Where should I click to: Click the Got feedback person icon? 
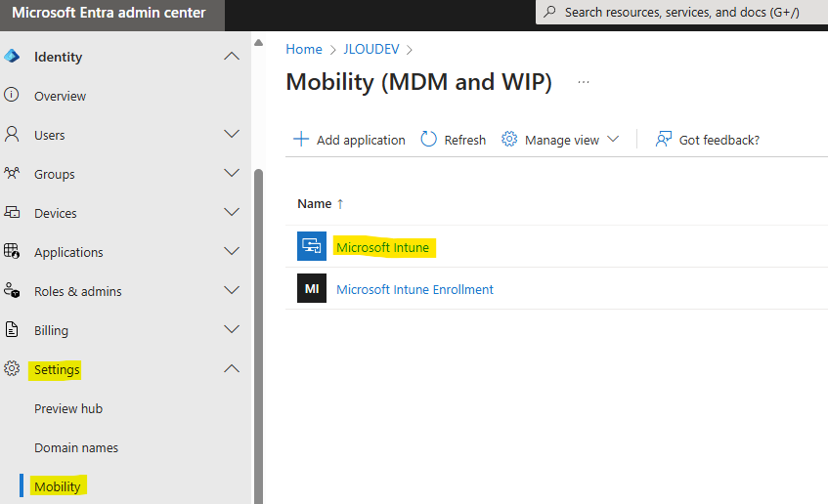pos(663,139)
